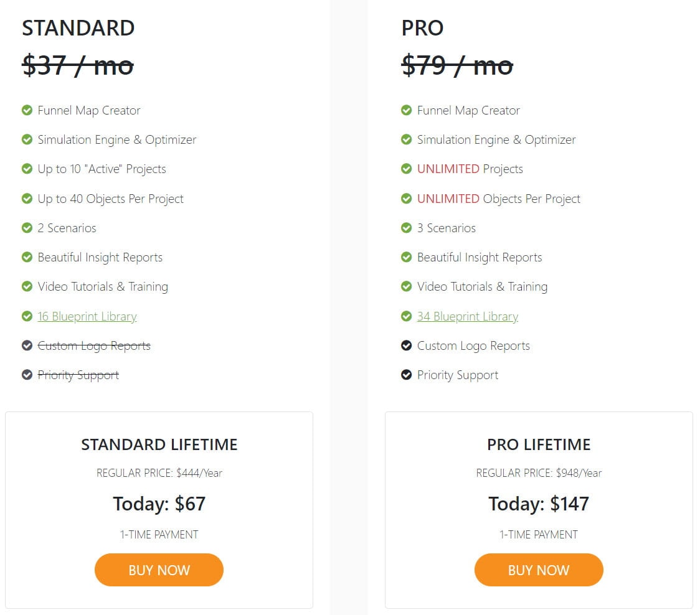Viewport: 700px width, 615px height.
Task: Open the 16 Blueprint Library link
Action: tap(87, 316)
